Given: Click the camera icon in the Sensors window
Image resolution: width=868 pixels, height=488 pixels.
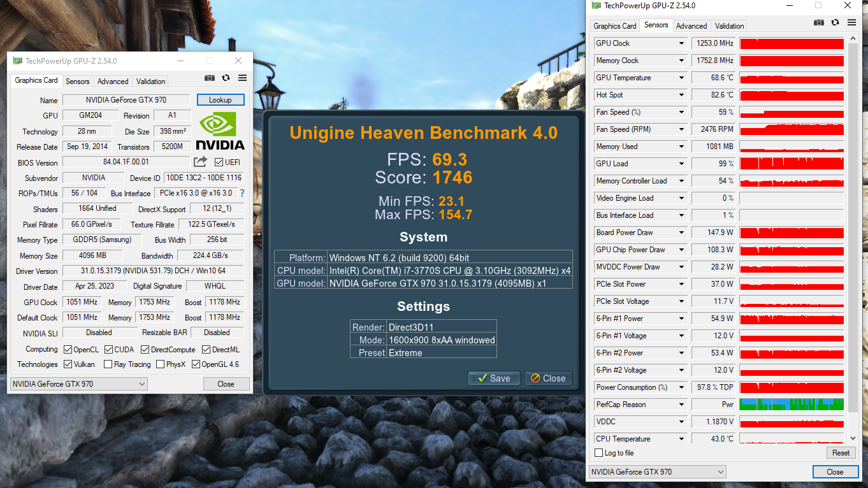Looking at the screenshot, I should click(819, 23).
